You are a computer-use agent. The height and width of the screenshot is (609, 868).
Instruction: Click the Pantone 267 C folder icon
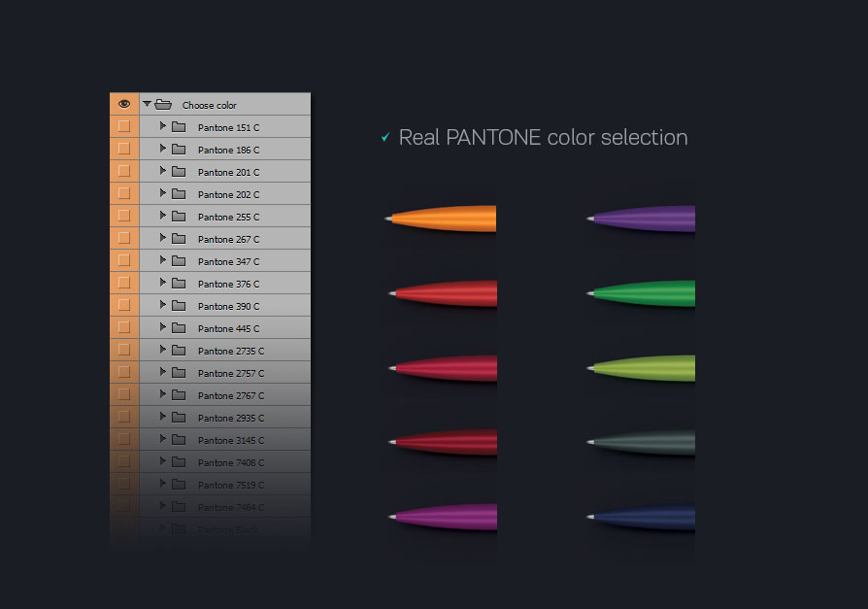point(179,238)
